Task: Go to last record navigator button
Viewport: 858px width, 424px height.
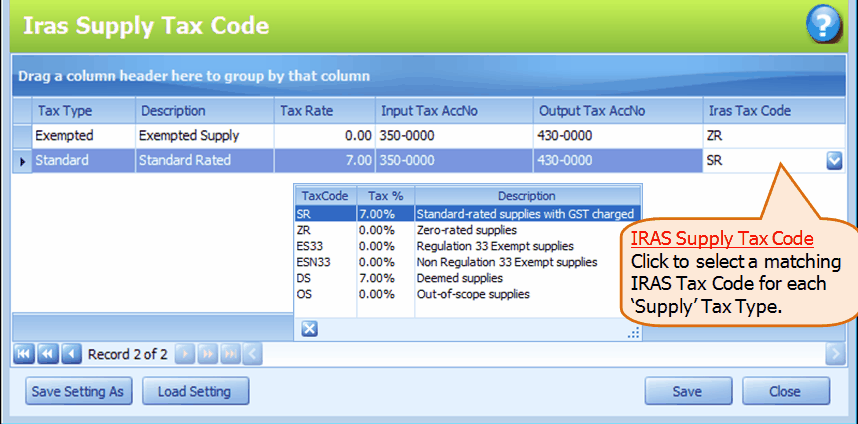Action: click(230, 355)
